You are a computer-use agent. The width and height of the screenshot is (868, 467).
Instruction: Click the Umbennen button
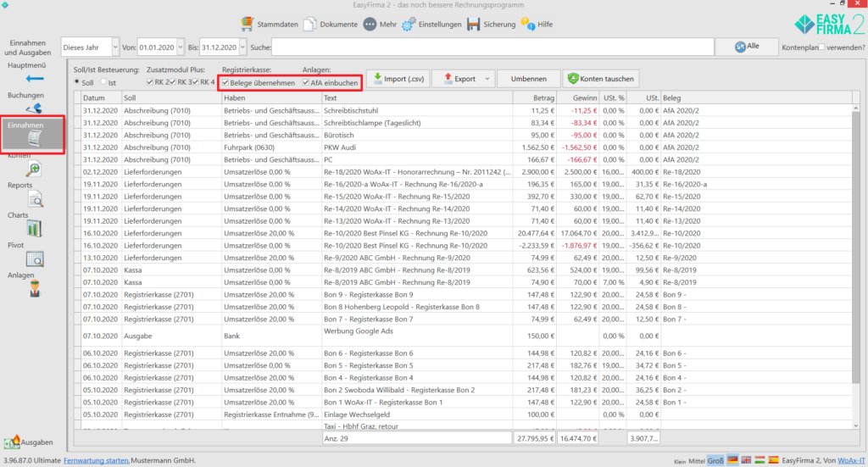point(529,79)
